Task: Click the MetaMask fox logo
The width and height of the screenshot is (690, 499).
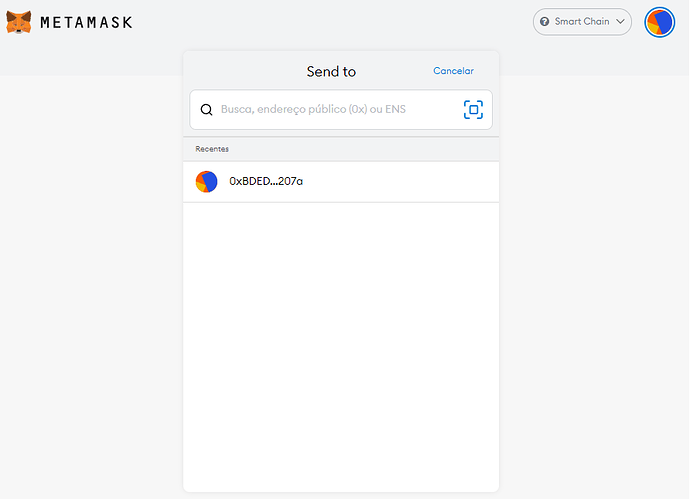Action: tap(19, 21)
